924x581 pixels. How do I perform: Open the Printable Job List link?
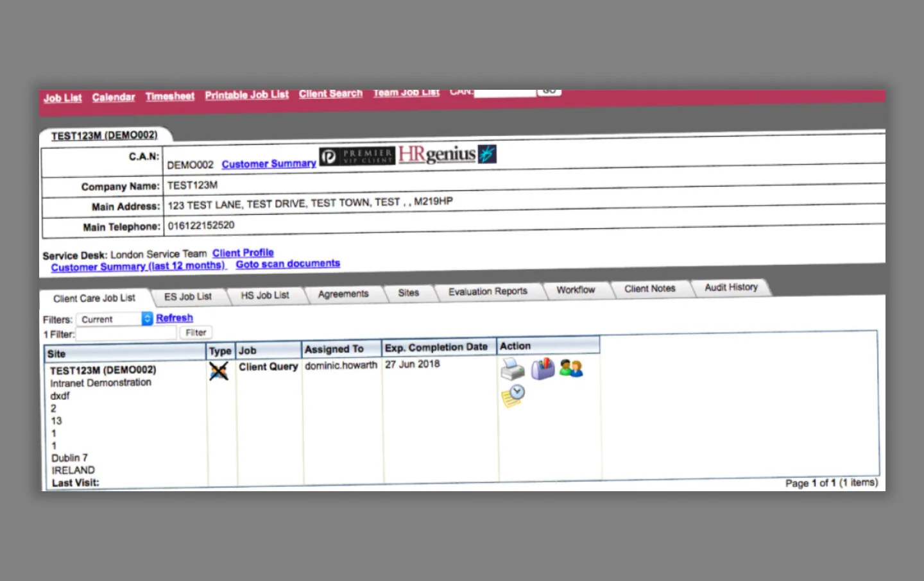[247, 95]
